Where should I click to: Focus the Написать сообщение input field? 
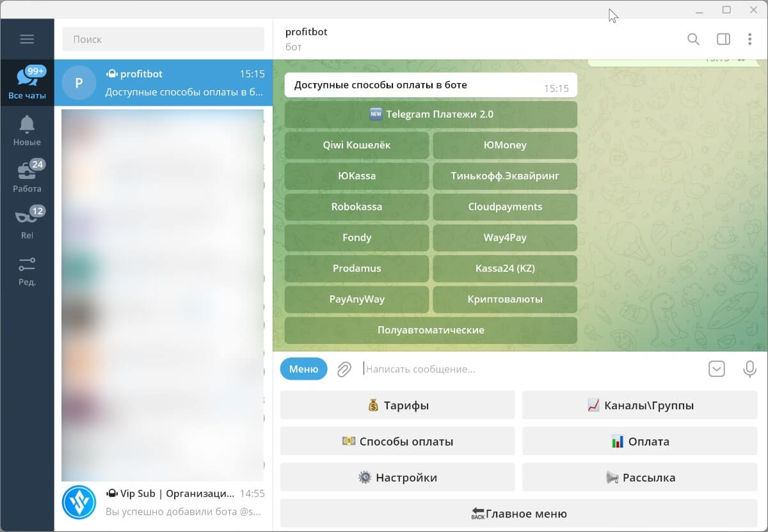[x=531, y=369]
